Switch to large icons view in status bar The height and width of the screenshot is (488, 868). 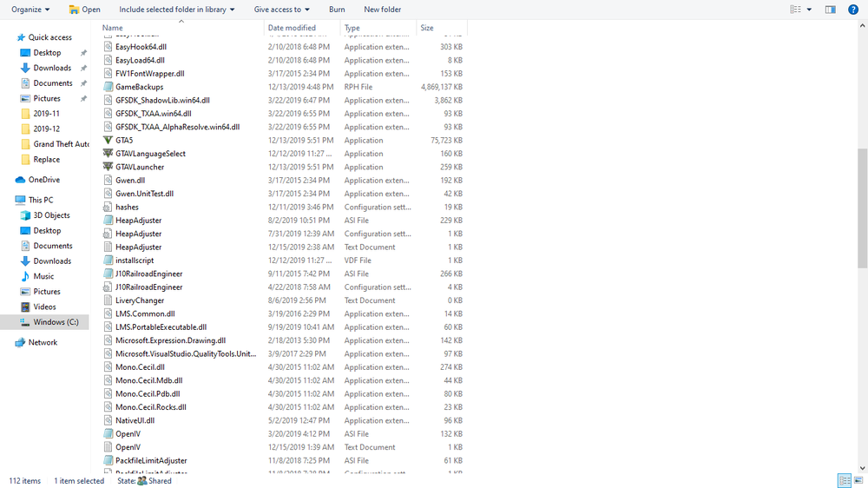(858, 481)
